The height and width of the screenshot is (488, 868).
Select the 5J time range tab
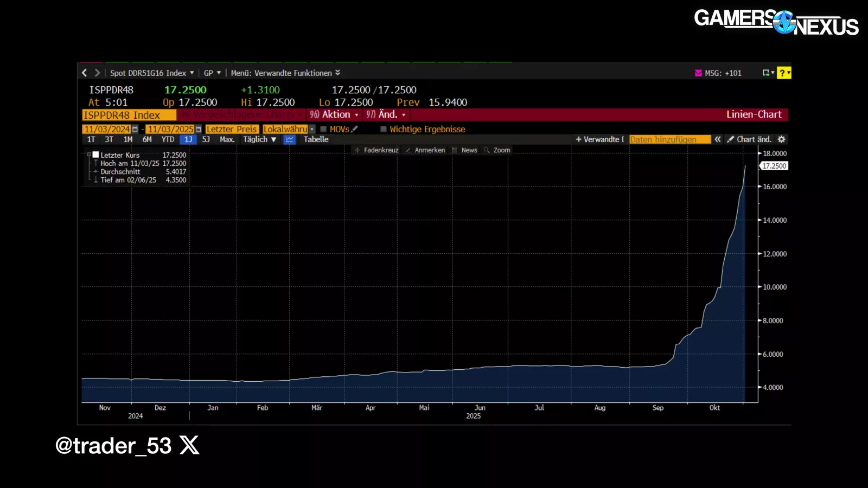pyautogui.click(x=206, y=139)
